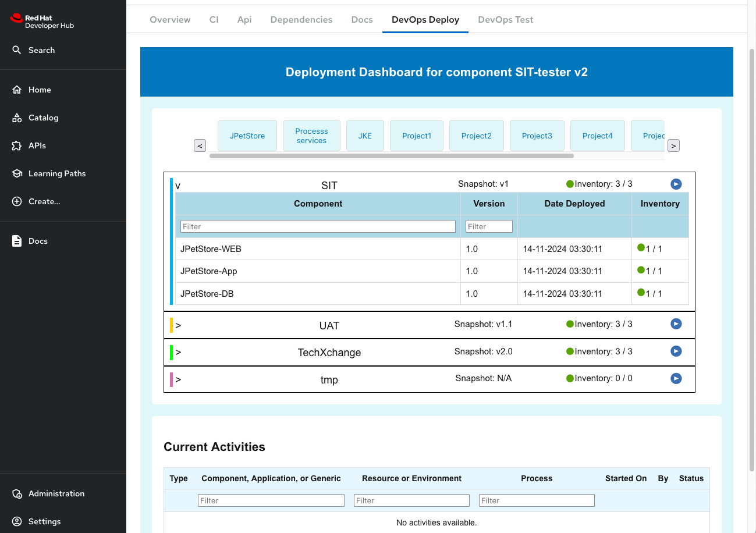Run the SIT environment play button
The image size is (756, 533).
tap(676, 184)
